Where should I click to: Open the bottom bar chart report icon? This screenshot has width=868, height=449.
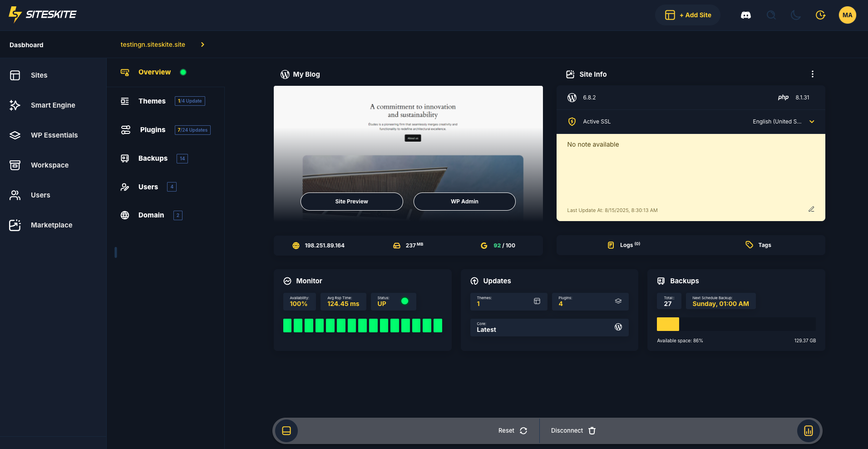coord(809,431)
